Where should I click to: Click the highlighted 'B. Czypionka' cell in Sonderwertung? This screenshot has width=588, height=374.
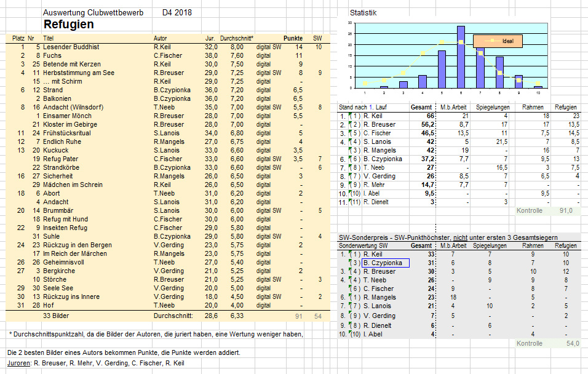(386, 263)
